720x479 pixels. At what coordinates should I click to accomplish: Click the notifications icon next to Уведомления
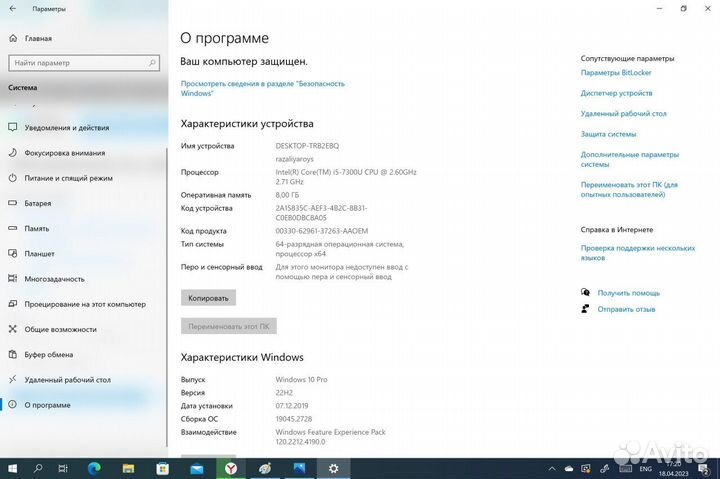point(13,127)
